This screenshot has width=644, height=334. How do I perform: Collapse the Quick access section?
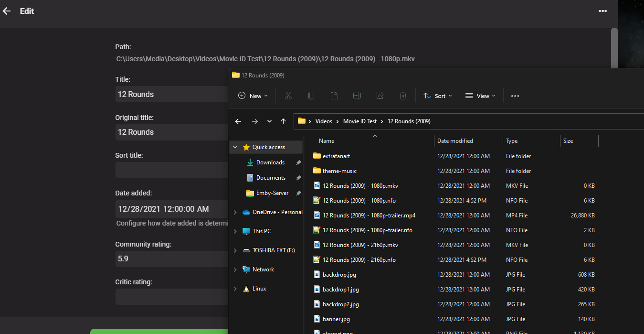point(235,147)
